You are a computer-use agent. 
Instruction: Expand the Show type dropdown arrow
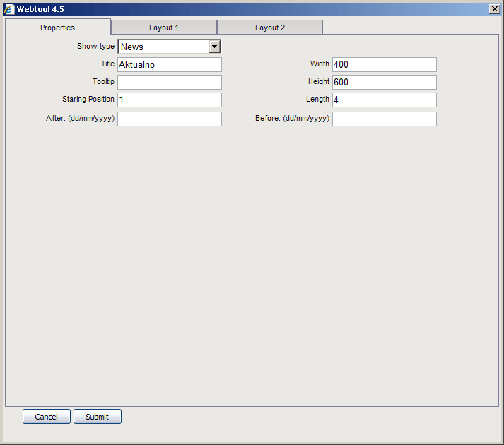[215, 47]
